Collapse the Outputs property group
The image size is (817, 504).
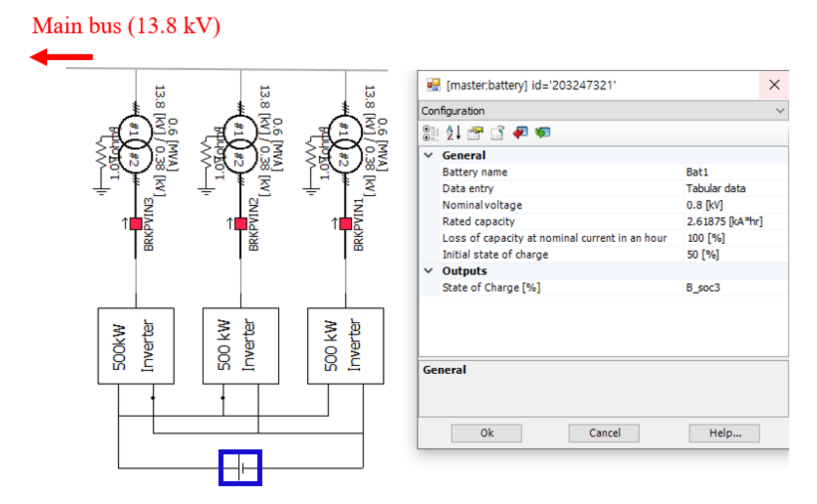(x=428, y=271)
